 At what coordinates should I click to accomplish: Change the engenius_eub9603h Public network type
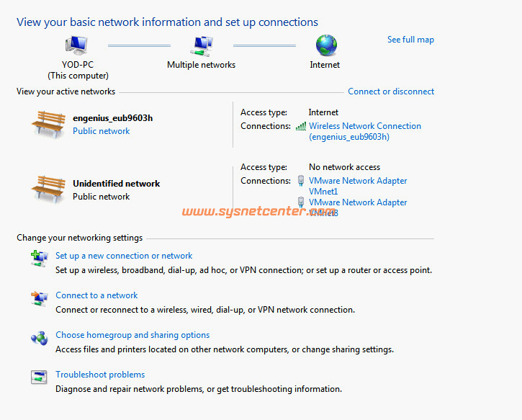pyautogui.click(x=102, y=131)
